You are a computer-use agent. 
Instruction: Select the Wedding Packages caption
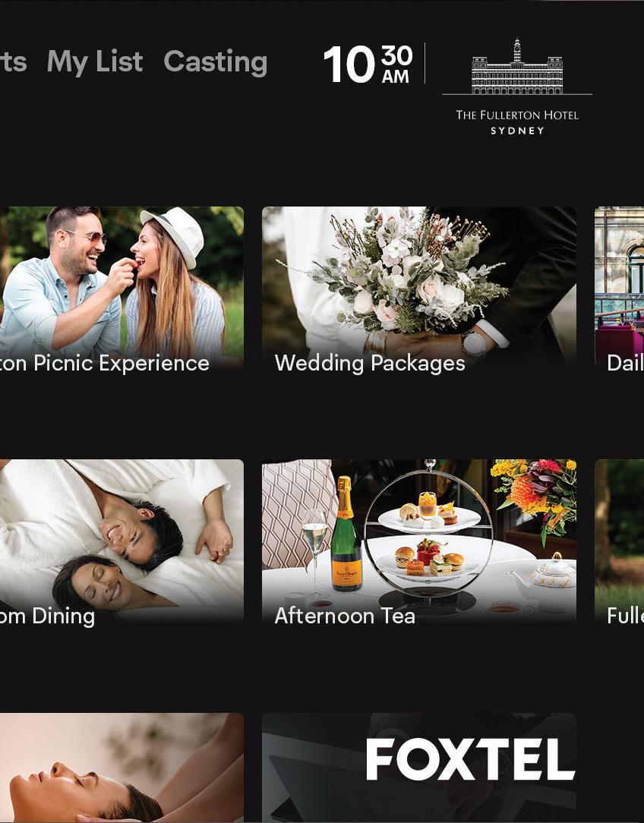click(x=370, y=363)
